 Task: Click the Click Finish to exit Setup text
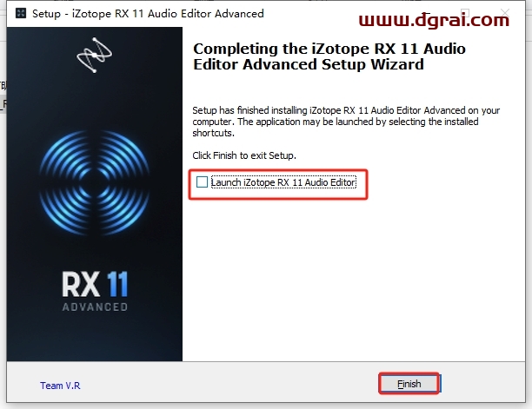pos(244,155)
